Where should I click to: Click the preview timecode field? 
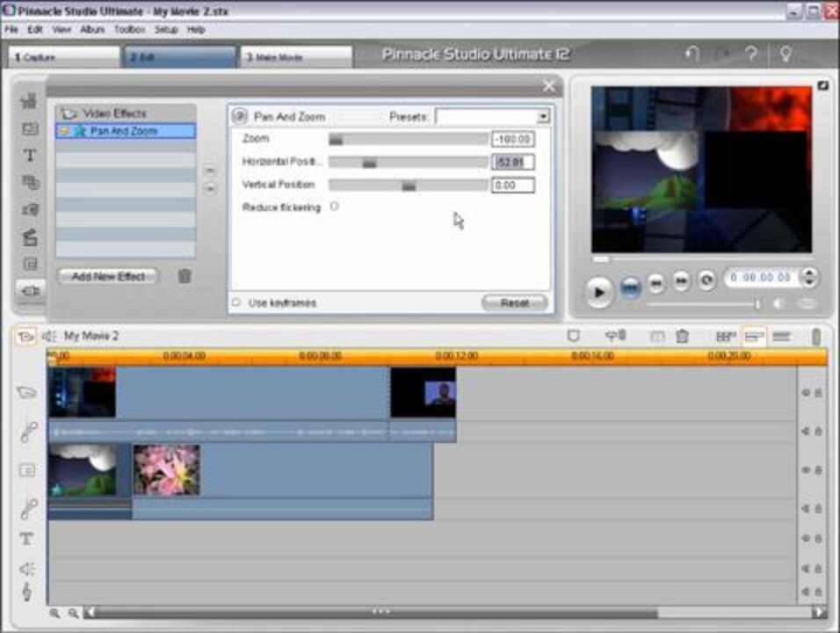[761, 277]
